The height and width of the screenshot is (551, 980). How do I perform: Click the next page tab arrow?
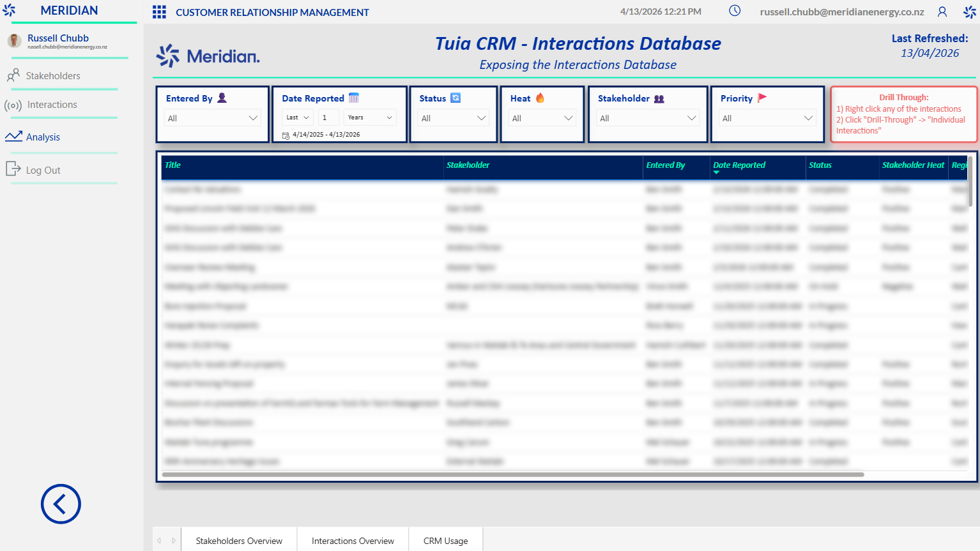coord(174,541)
